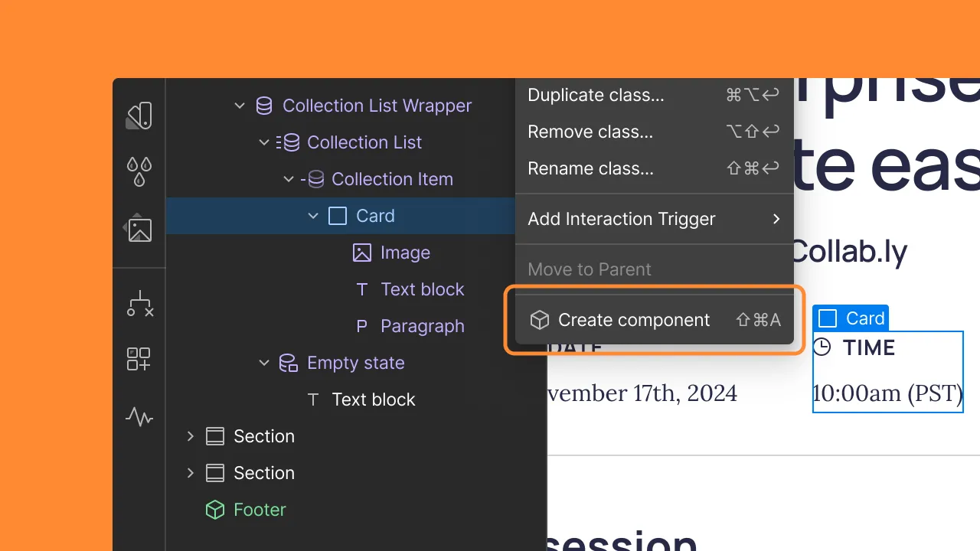Click the highlighted Create component option
This screenshot has width=980, height=551.
point(635,320)
